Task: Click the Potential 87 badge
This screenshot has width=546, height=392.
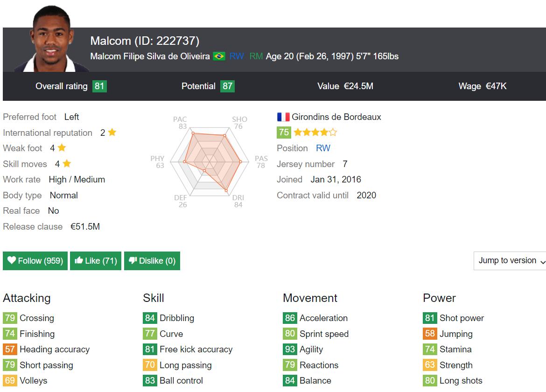Action: click(x=227, y=86)
